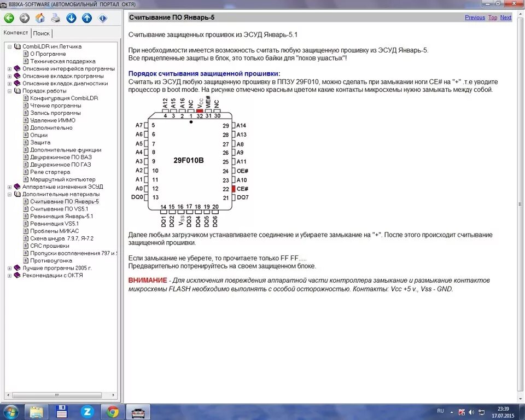Click the open book icon beside Порядок работы

click(17, 91)
